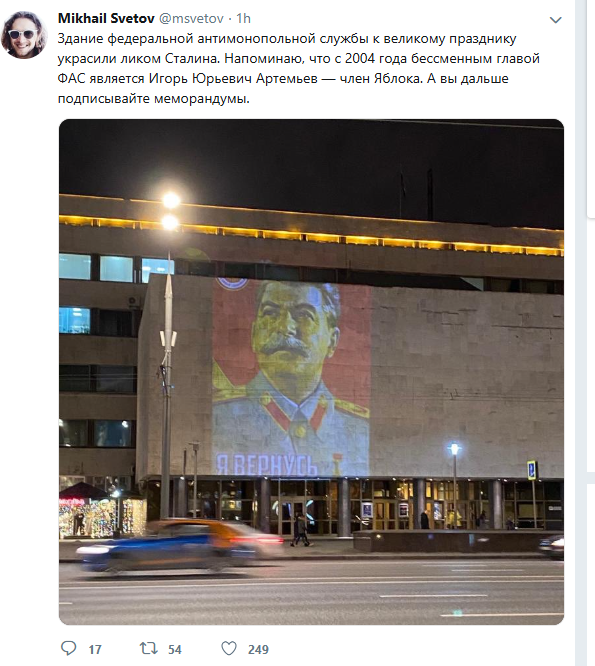Click the blue parking sign in the photo
The image size is (595, 666).
click(x=532, y=470)
